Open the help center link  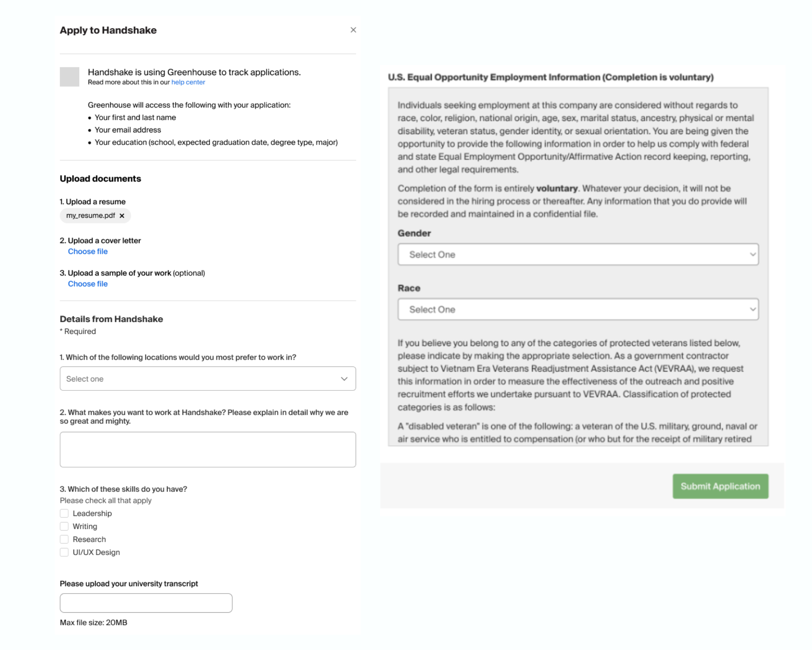click(x=188, y=82)
